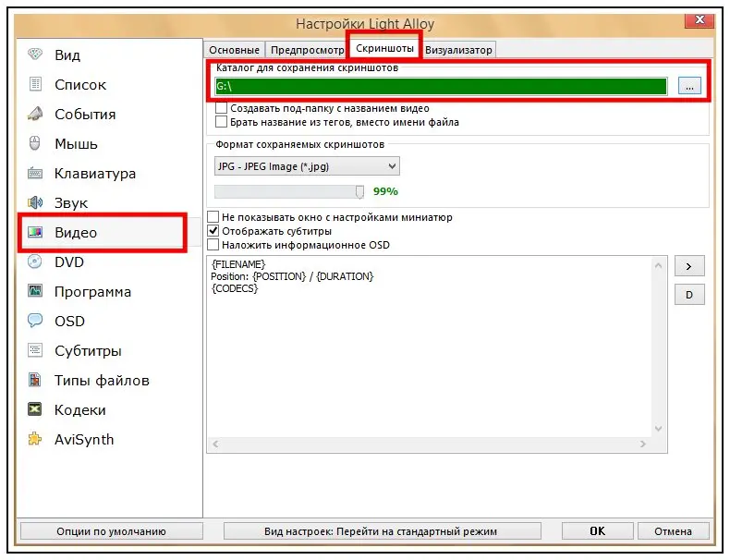Image resolution: width=730 pixels, height=560 pixels.
Task: Confirm settings with OK
Action: (597, 531)
